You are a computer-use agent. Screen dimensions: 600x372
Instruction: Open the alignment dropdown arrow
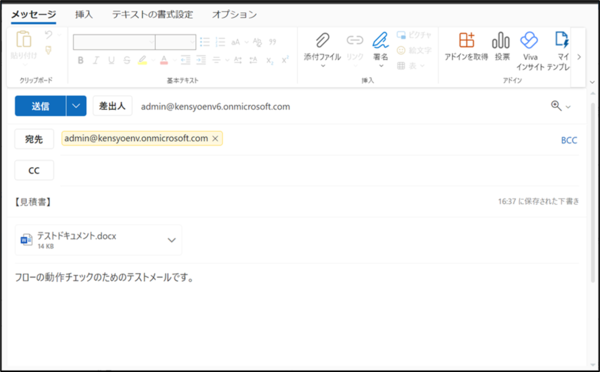[227, 60]
